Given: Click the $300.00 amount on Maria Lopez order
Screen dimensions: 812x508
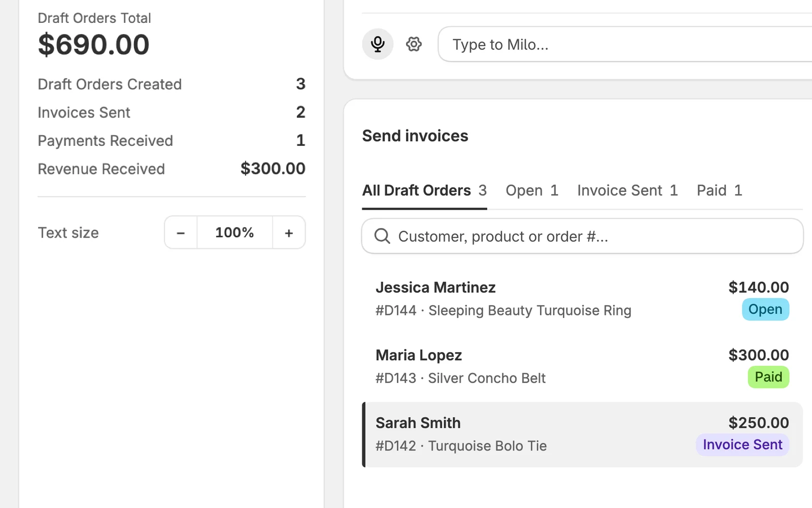Looking at the screenshot, I should (759, 355).
